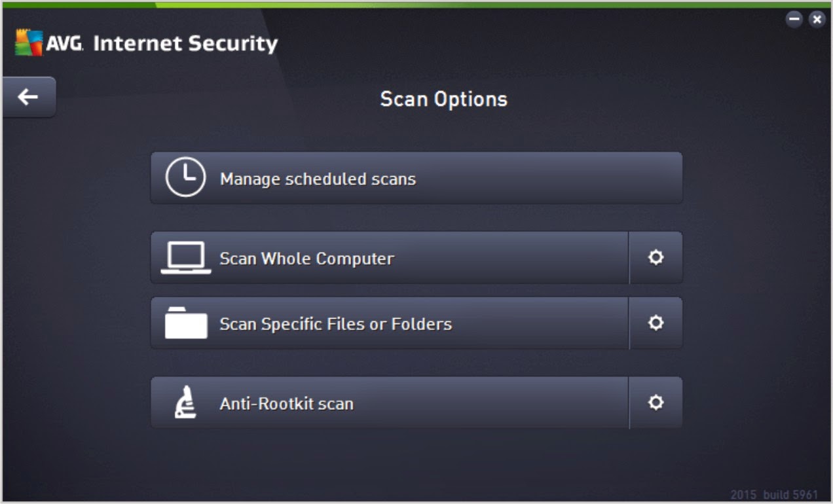
Task: Open gear settings for Scan Specific Files
Action: [x=656, y=323]
